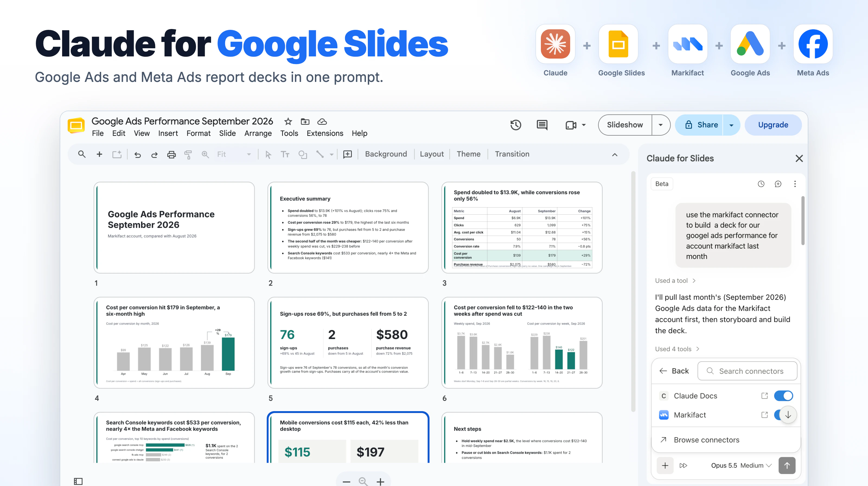Open Share options dropdown arrow

click(731, 125)
